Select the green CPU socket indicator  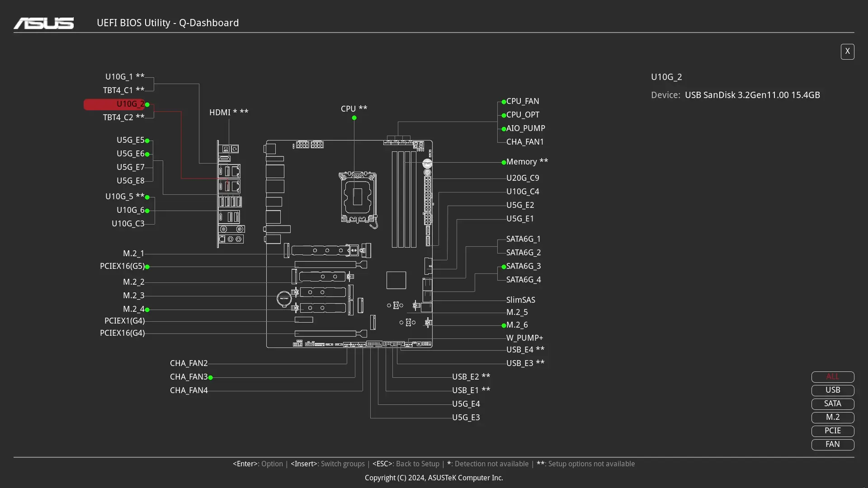pos(354,118)
